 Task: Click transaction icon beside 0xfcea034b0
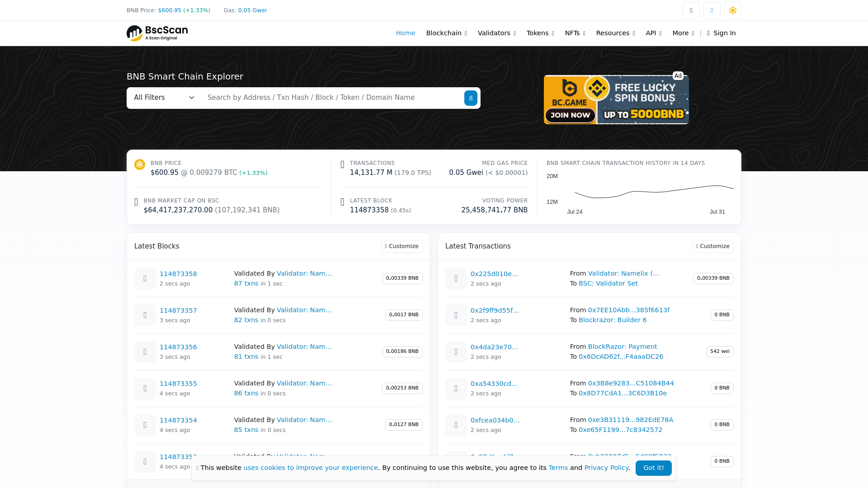click(x=456, y=425)
